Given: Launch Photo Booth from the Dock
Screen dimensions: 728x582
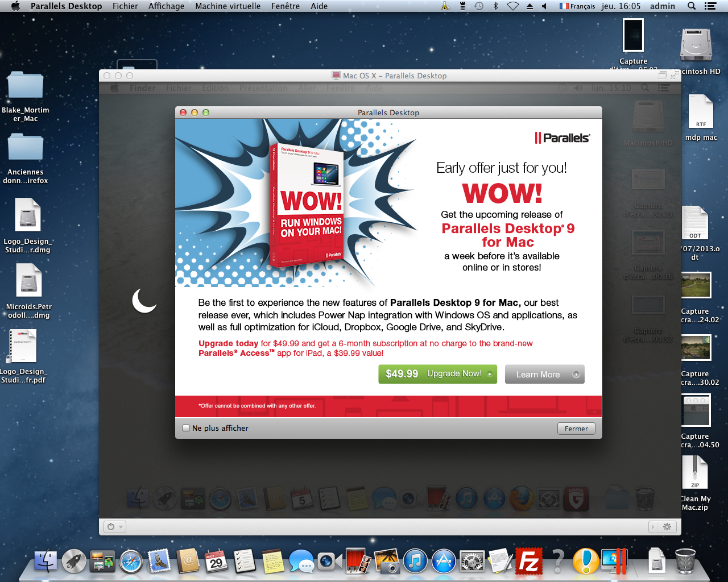Looking at the screenshot, I should 358,561.
